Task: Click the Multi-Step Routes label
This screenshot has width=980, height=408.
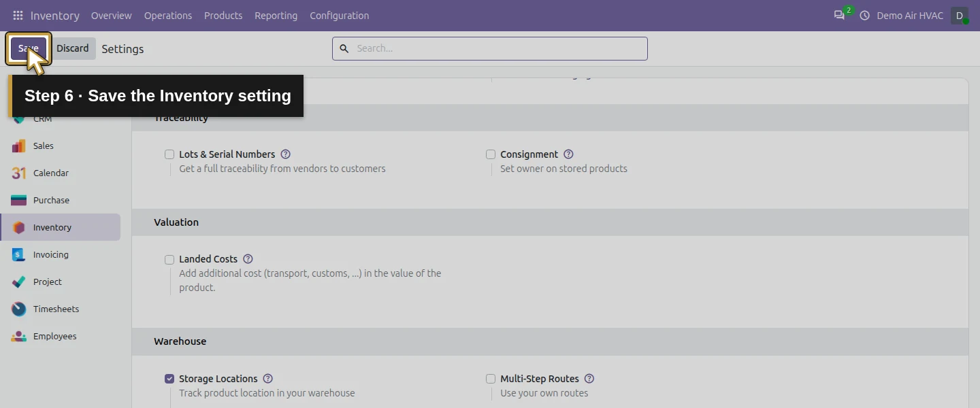Action: click(540, 379)
